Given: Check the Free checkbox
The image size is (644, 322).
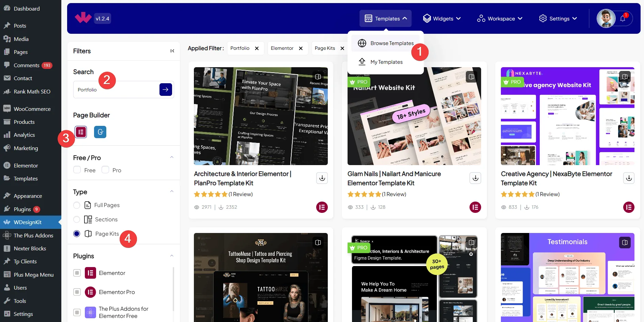Looking at the screenshot, I should point(77,170).
